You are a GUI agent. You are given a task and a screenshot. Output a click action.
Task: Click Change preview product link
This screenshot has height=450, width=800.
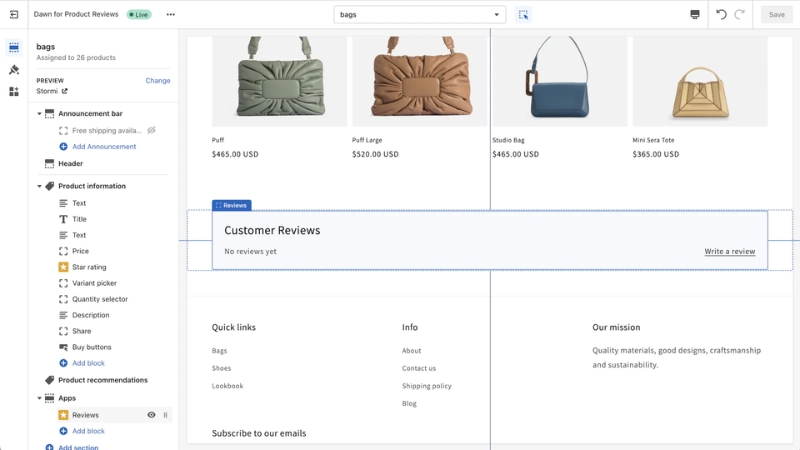pyautogui.click(x=158, y=80)
